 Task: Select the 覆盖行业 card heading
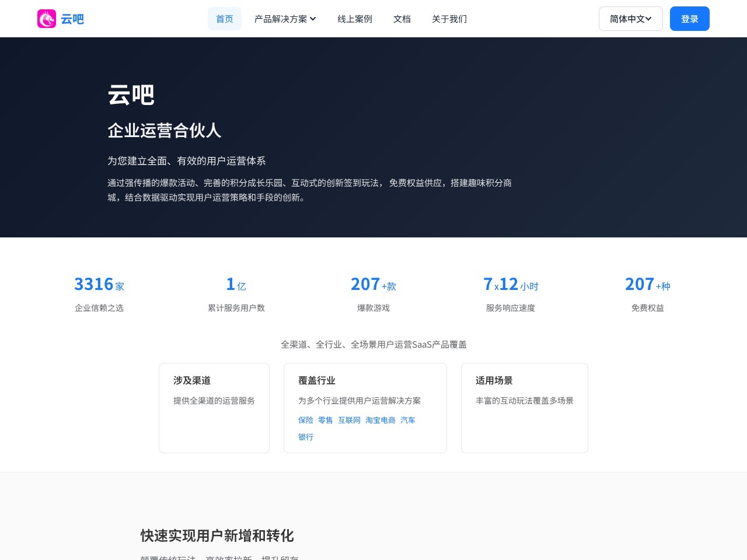[316, 380]
